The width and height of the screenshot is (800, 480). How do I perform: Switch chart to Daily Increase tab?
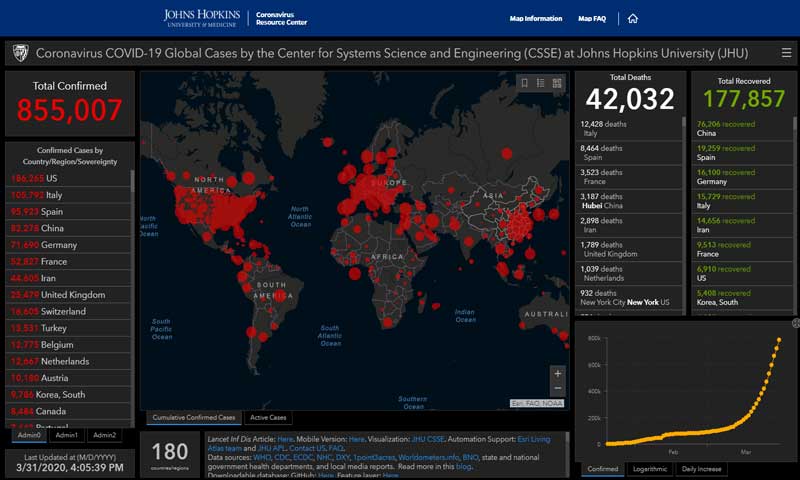[702, 469]
